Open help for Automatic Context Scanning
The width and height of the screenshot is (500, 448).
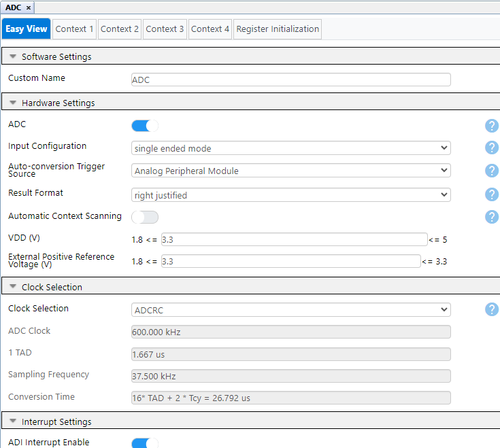[492, 217]
